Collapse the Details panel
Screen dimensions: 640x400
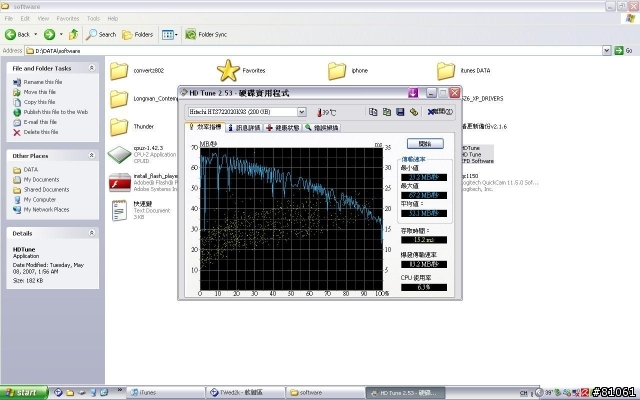point(92,233)
